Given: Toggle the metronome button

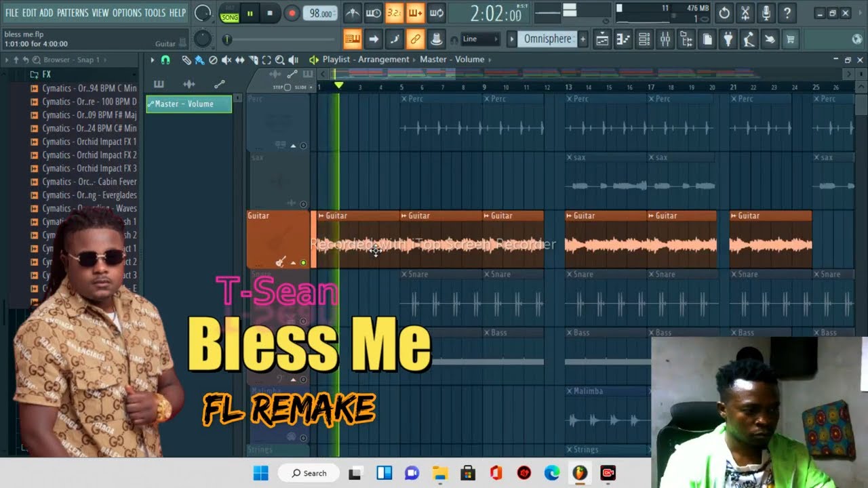Looking at the screenshot, I should 352,13.
